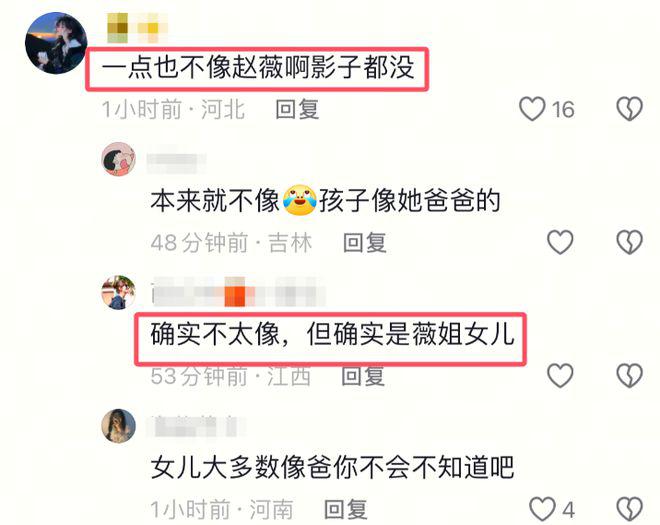Image resolution: width=660 pixels, height=525 pixels.
Task: Tap 回复 under the Jiangxi comment
Action: 363,376
